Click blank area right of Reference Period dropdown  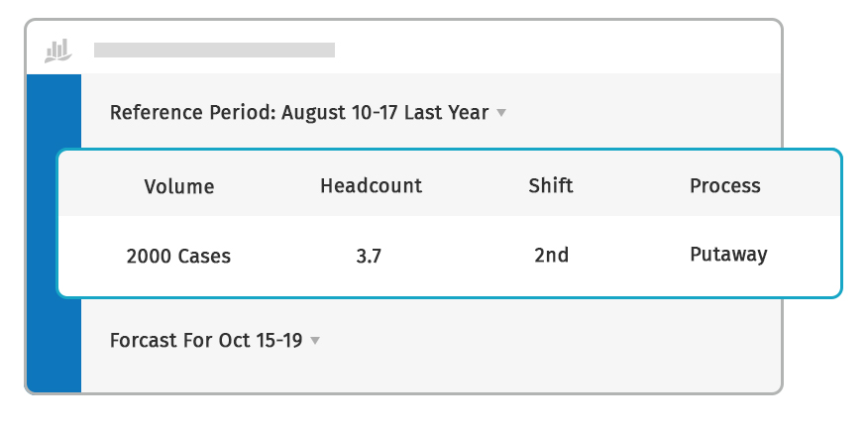(644, 113)
